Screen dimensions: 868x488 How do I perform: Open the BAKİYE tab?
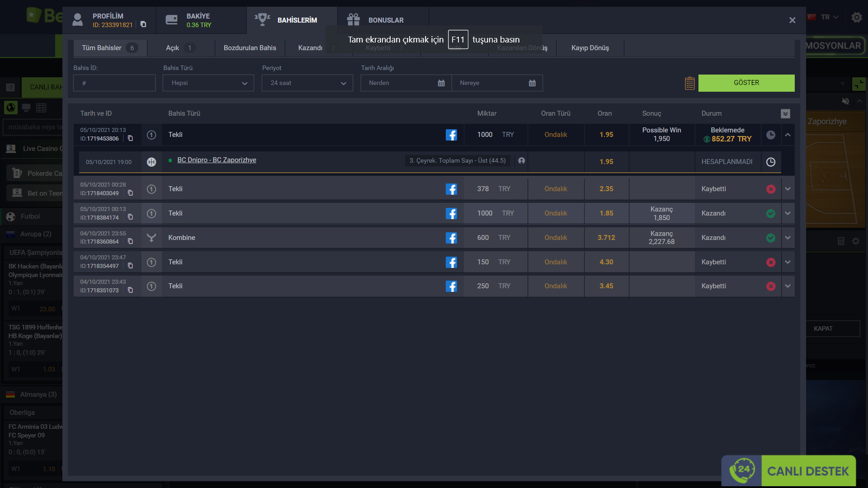201,20
